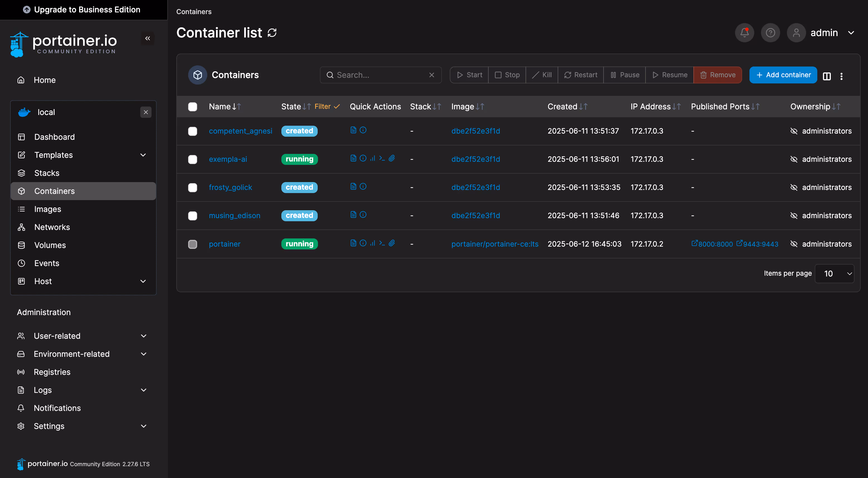Open stats icon for portainer container
This screenshot has height=478, width=868.
372,243
